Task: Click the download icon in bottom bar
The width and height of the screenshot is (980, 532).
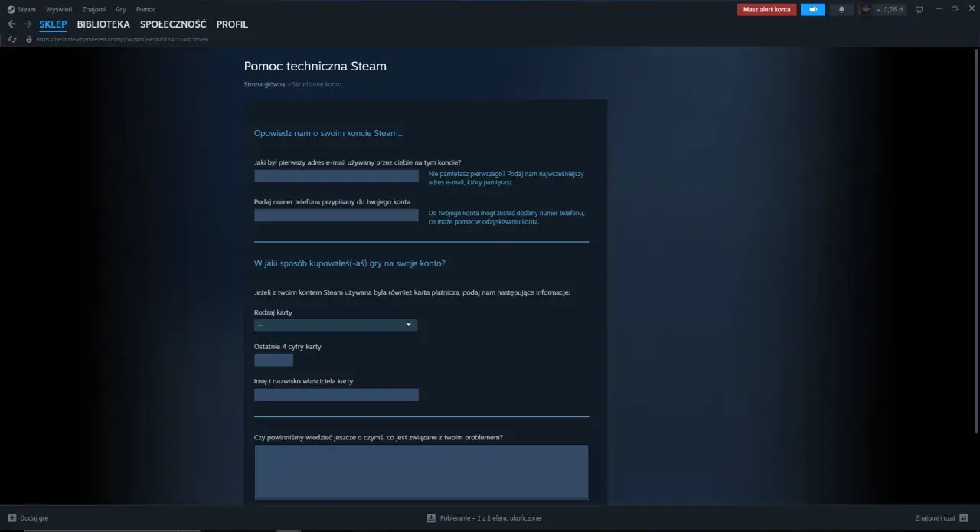Action: 431,518
